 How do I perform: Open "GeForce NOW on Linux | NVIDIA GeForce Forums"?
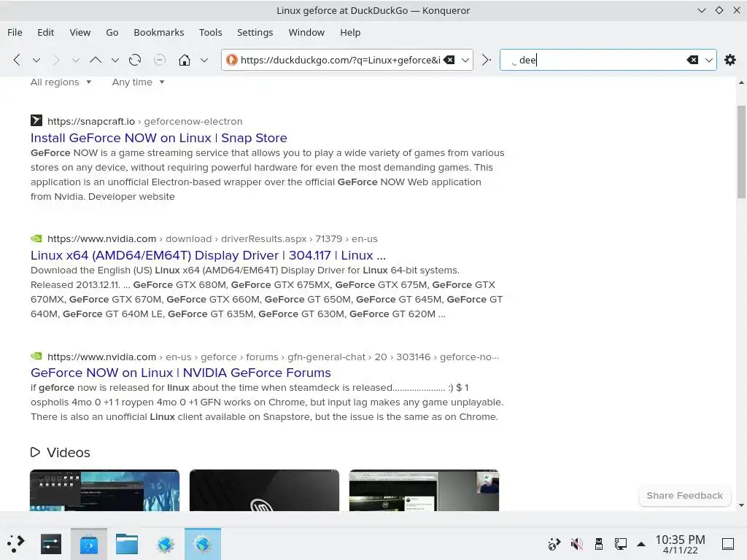[x=181, y=373]
